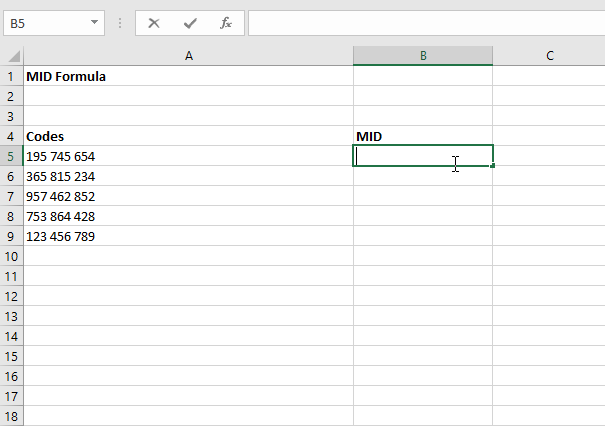Select the row 1 header
The image size is (605, 426).
[x=12, y=76]
